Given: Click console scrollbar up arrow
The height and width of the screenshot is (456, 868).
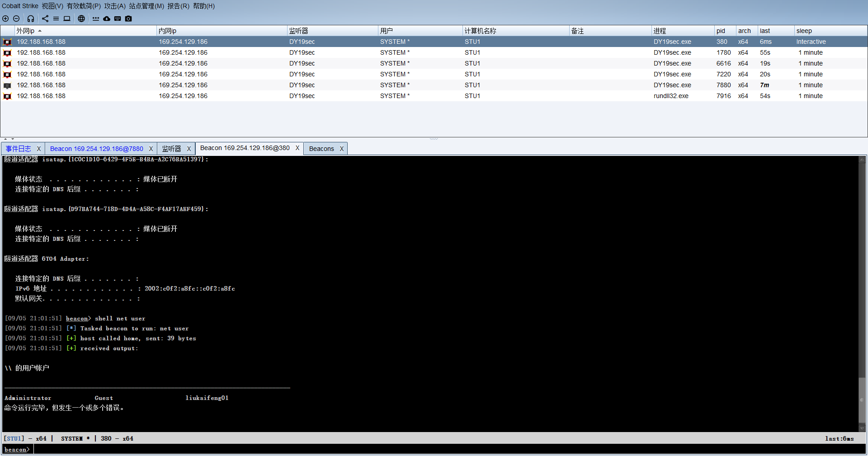Looking at the screenshot, I should pyautogui.click(x=862, y=160).
